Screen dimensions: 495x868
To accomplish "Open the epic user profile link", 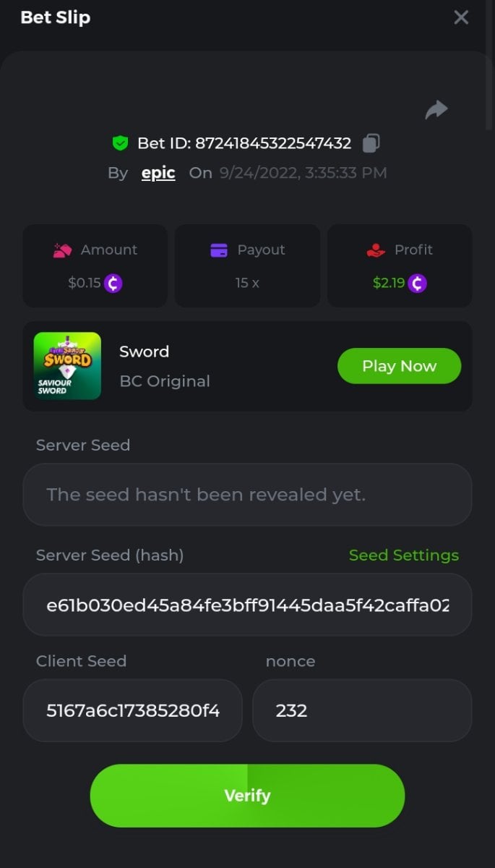I will pyautogui.click(x=158, y=173).
